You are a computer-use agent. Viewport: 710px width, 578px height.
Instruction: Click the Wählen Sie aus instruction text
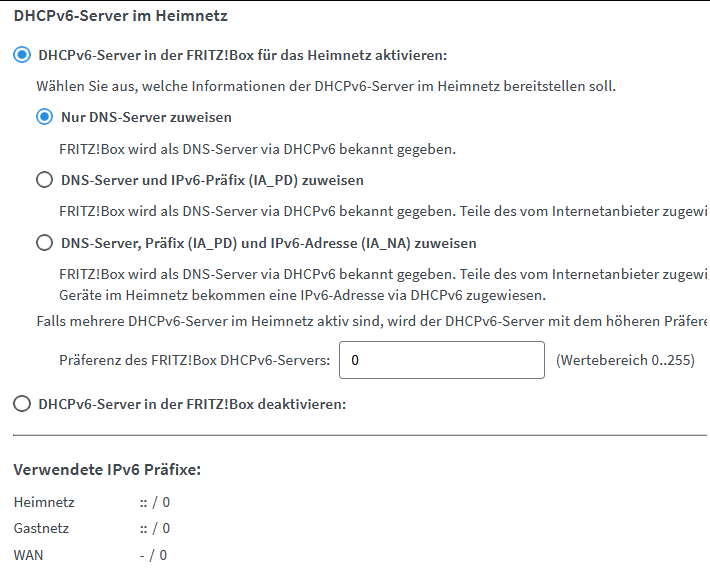pos(326,86)
